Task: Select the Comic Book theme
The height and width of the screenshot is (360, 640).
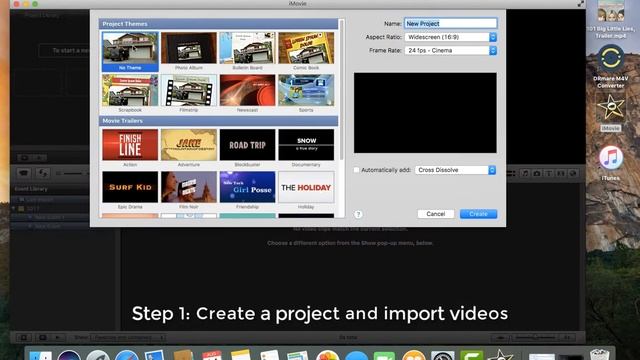Action: tap(306, 48)
